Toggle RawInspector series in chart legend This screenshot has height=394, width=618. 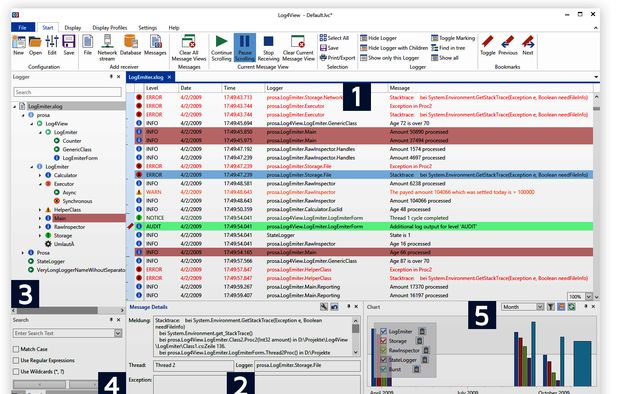(x=383, y=350)
